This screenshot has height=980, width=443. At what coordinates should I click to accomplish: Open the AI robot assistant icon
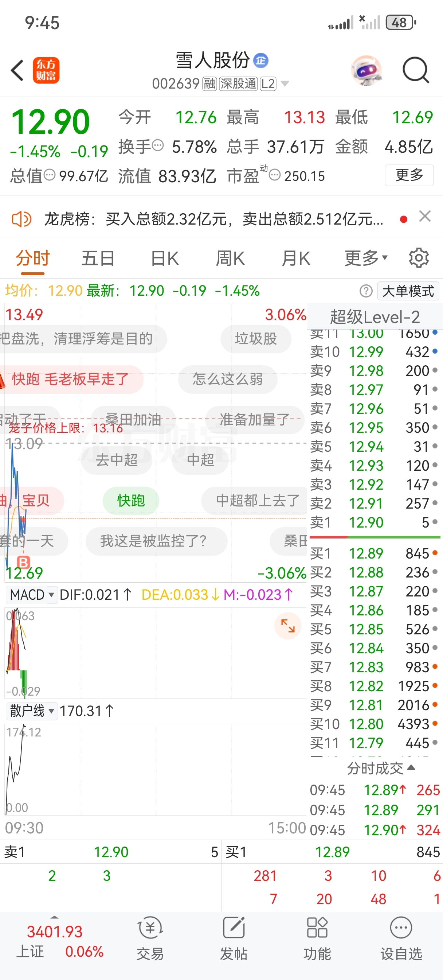pos(366,70)
